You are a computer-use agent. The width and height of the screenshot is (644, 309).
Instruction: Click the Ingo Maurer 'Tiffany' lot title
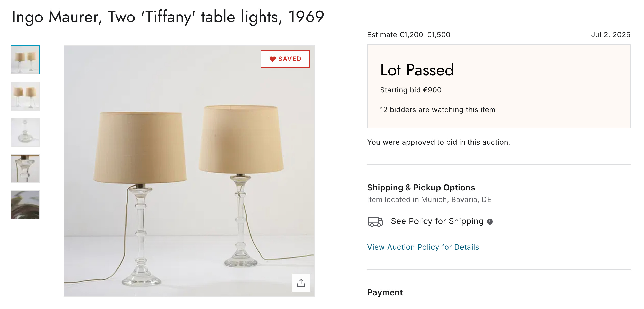click(x=168, y=17)
